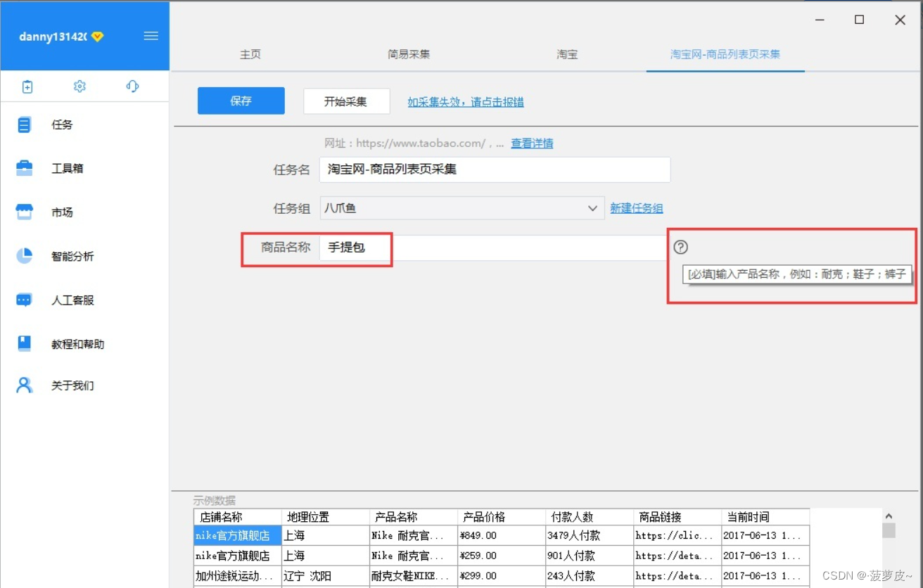Click the 3479人付款 cell
This screenshot has width=923, height=588.
click(x=590, y=535)
